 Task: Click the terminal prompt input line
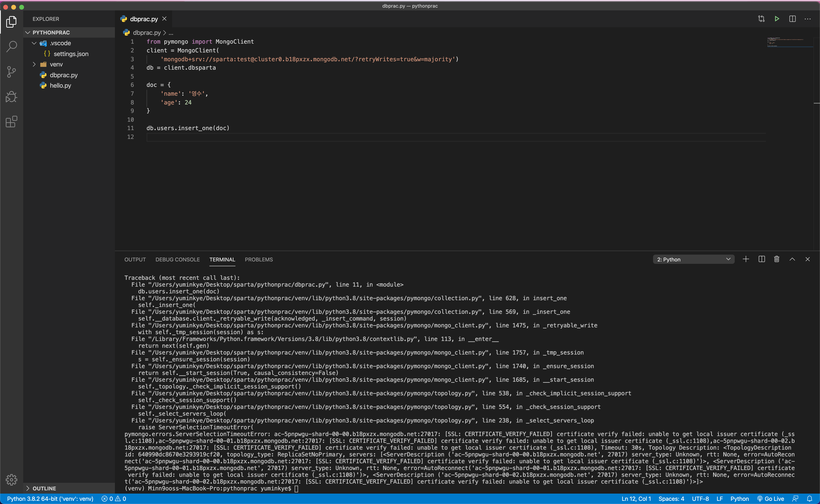pyautogui.click(x=212, y=488)
